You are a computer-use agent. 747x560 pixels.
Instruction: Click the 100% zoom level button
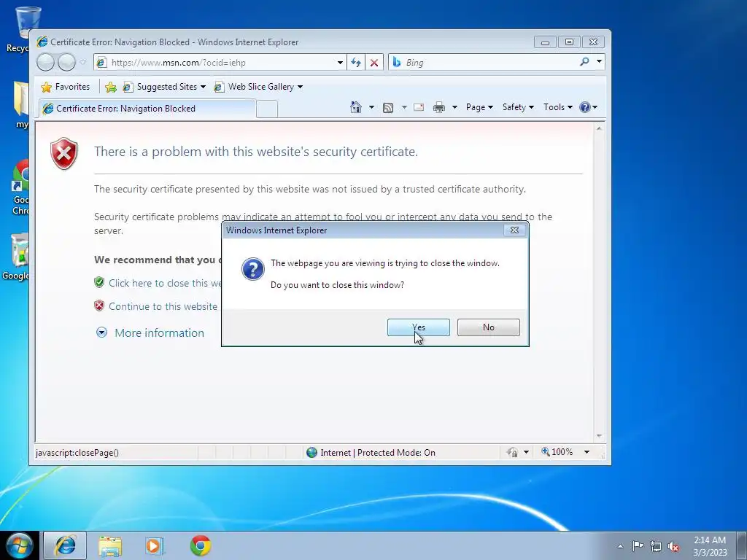tap(557, 452)
